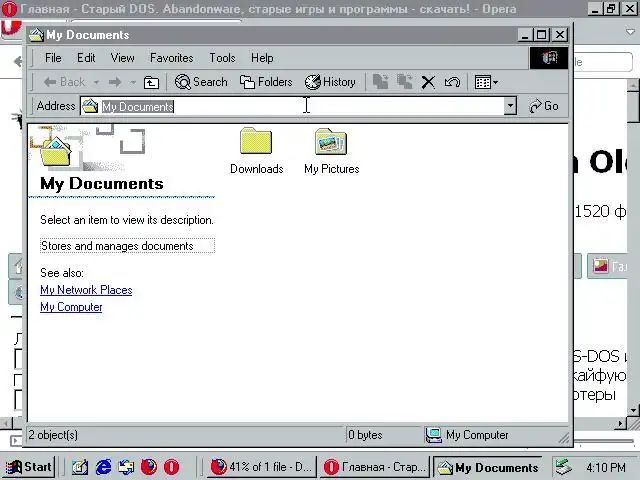Click the 4:10 PM clock
This screenshot has height=480, width=640.
(x=606, y=467)
